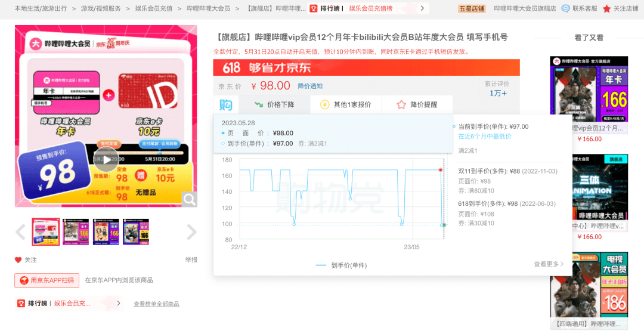Open the 电视大会员 ¥186 recommended item
Image resolution: width=644 pixels, height=331 pixels.
[589, 290]
